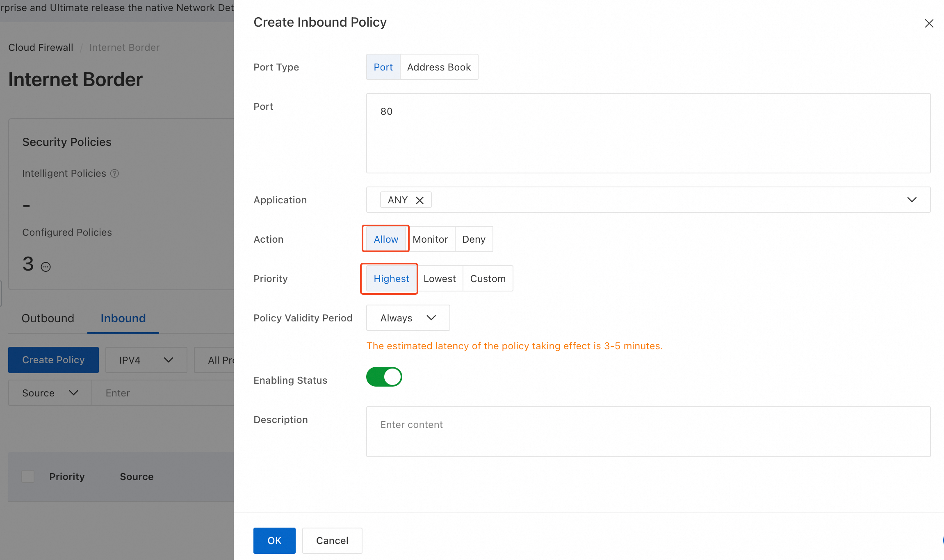Expand the Source filter dropdown
This screenshot has width=944, height=560.
coord(50,393)
